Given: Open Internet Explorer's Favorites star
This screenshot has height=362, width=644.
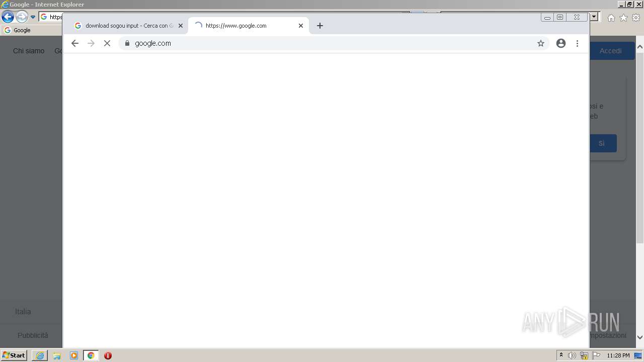Looking at the screenshot, I should pos(623,18).
